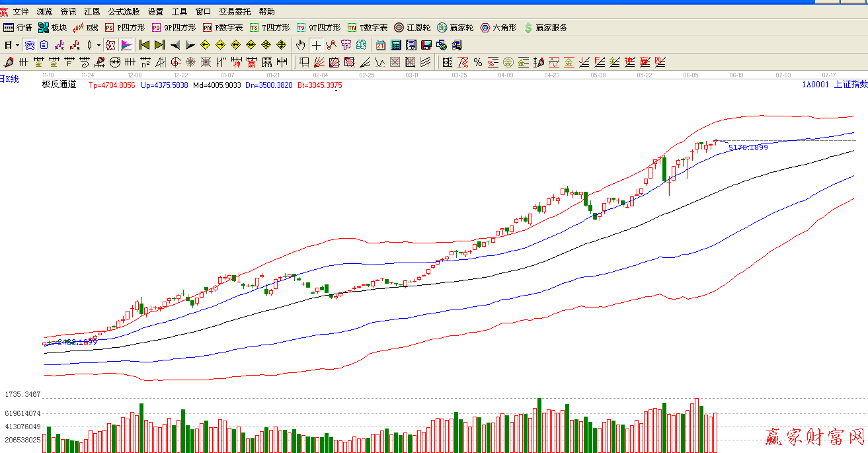Select the percent sign drawing tool
Image resolution: width=868 pixels, height=453 pixels.
(477, 62)
